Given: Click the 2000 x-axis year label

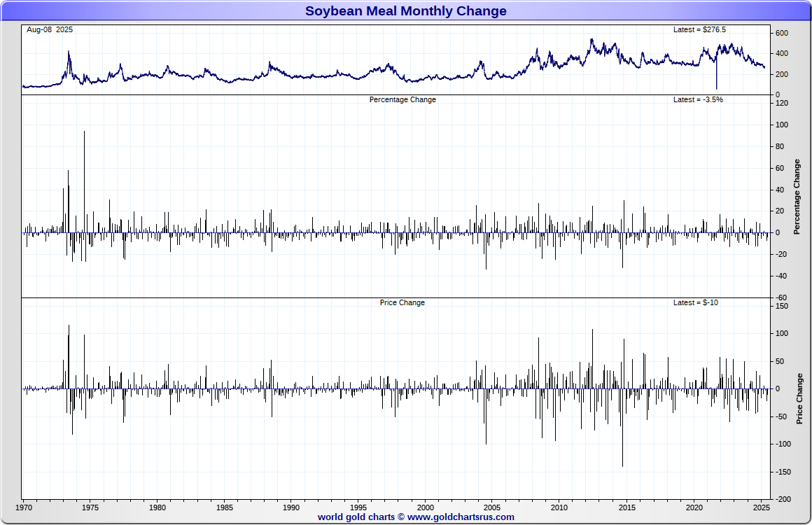Looking at the screenshot, I should 426,507.
